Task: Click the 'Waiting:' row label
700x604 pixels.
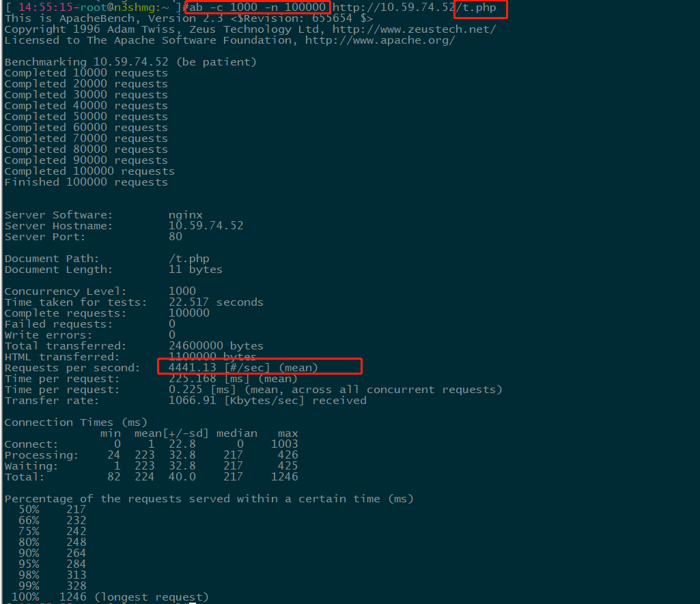Action: point(31,466)
